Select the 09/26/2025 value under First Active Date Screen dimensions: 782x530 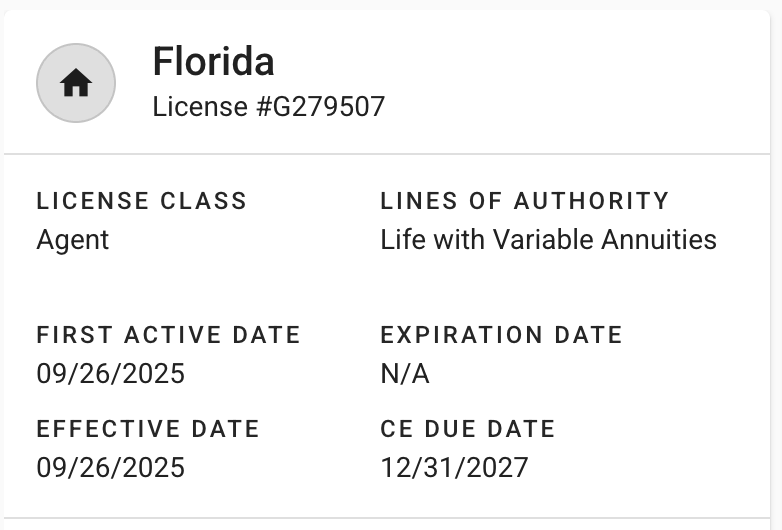coord(110,374)
